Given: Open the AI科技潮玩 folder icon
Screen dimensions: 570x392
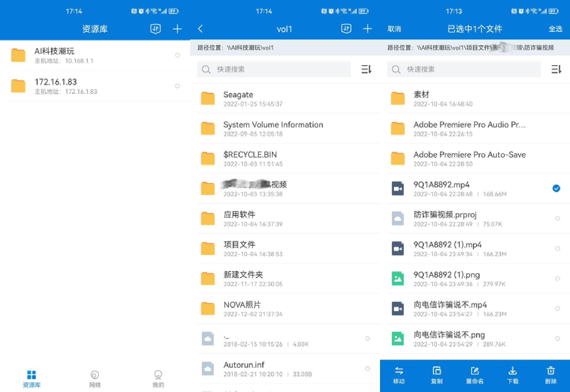Looking at the screenshot, I should (x=18, y=55).
